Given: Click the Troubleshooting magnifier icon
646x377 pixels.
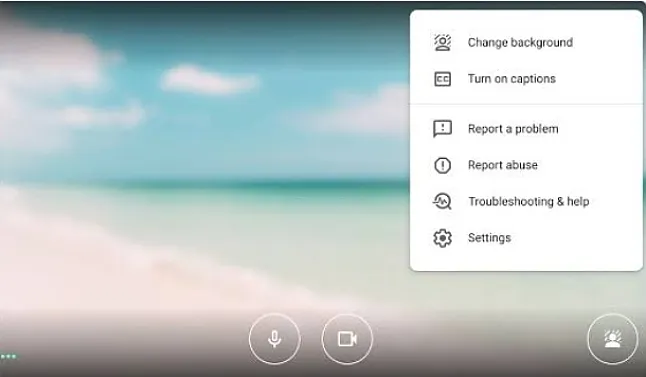Looking at the screenshot, I should [442, 201].
